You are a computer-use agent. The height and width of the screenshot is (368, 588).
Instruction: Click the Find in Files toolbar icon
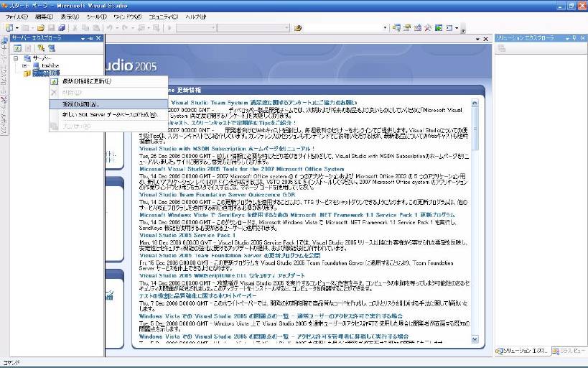click(298, 28)
